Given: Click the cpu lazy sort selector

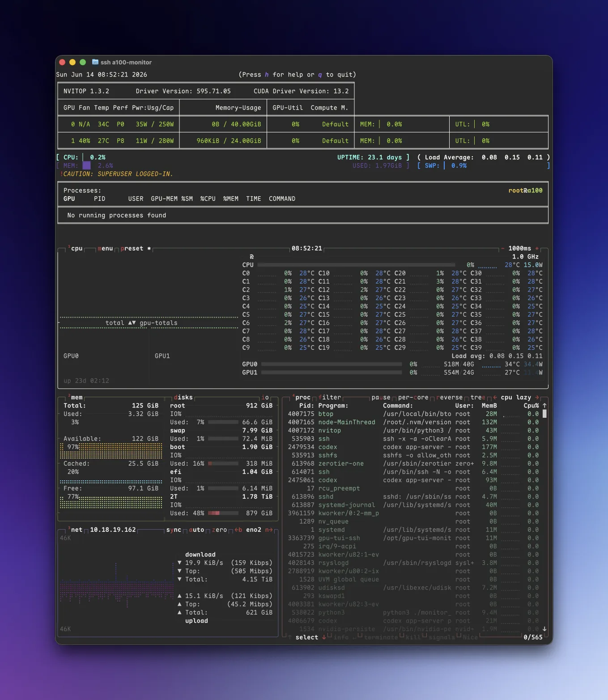Looking at the screenshot, I should pos(516,397).
